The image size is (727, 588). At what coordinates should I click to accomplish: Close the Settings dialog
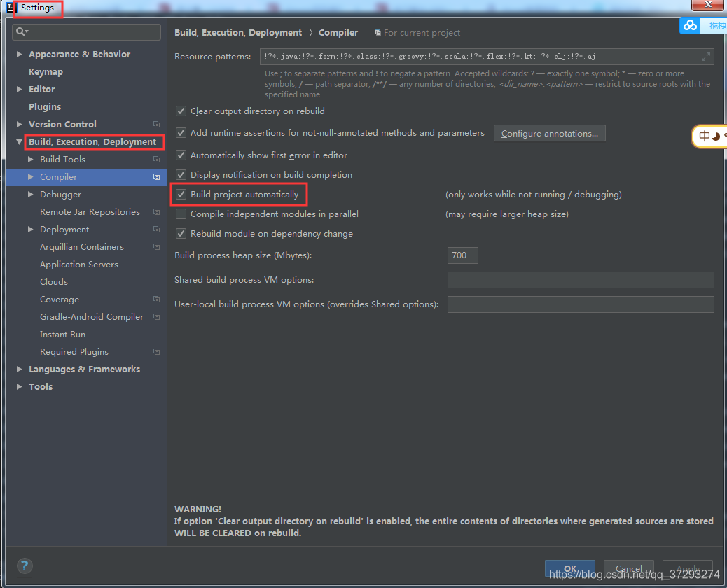tap(709, 5)
